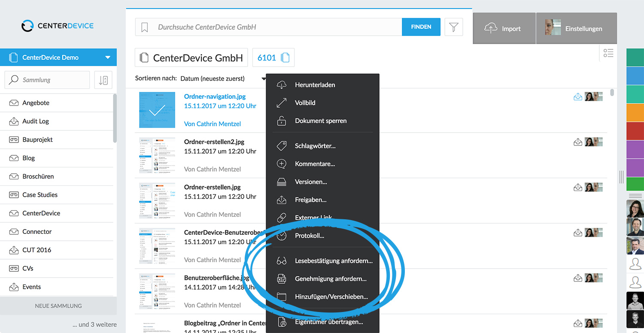
Task: Select Eigentümer übertragen... menu entry
Action: click(x=323, y=322)
